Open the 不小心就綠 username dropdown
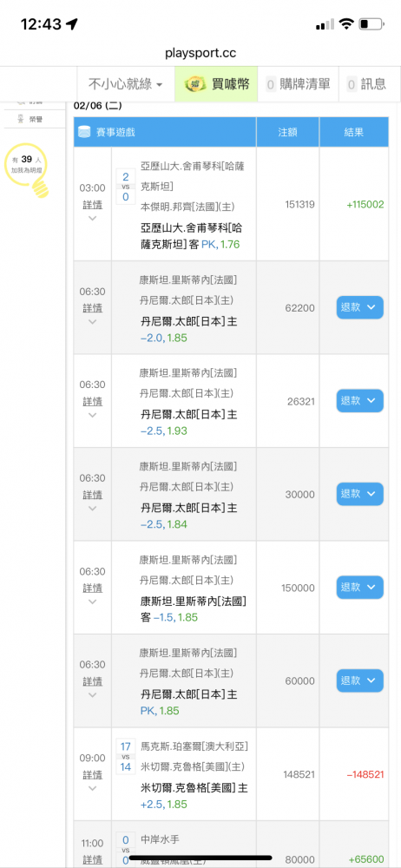Screen dimensions: 401x868 [x=126, y=84]
